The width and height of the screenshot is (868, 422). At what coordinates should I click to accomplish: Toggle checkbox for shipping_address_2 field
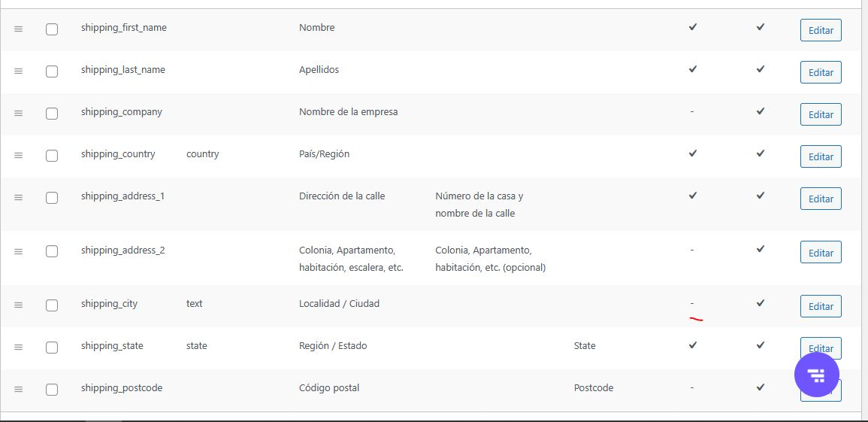point(52,251)
